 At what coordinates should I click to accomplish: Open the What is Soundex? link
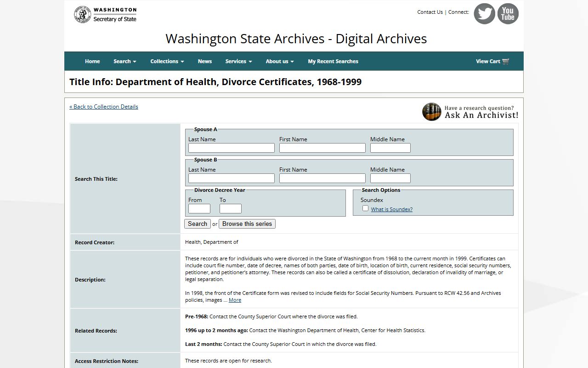[392, 209]
